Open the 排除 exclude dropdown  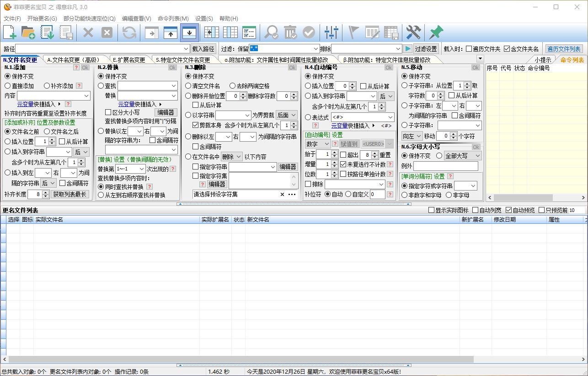pyautogui.click(x=398, y=49)
